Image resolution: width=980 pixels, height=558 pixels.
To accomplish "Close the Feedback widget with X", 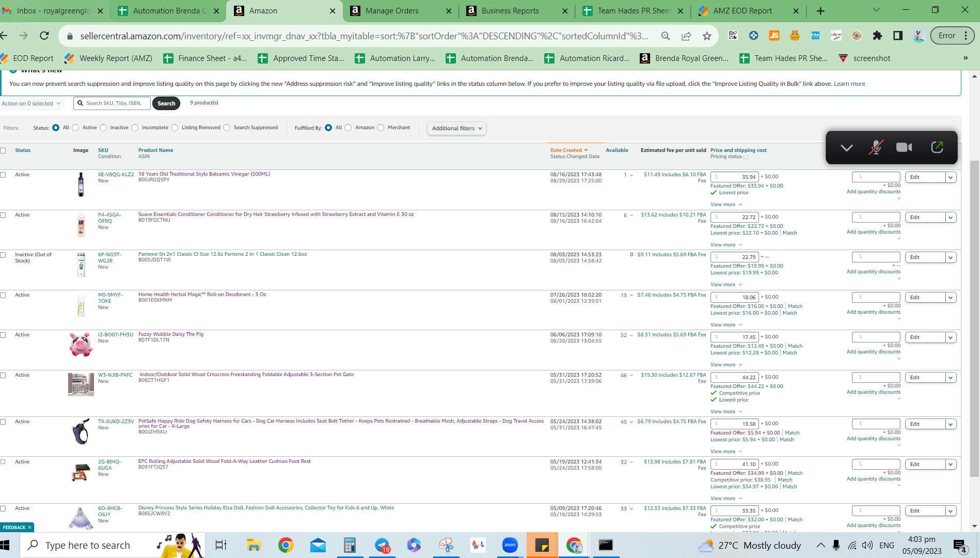I will [x=30, y=528].
